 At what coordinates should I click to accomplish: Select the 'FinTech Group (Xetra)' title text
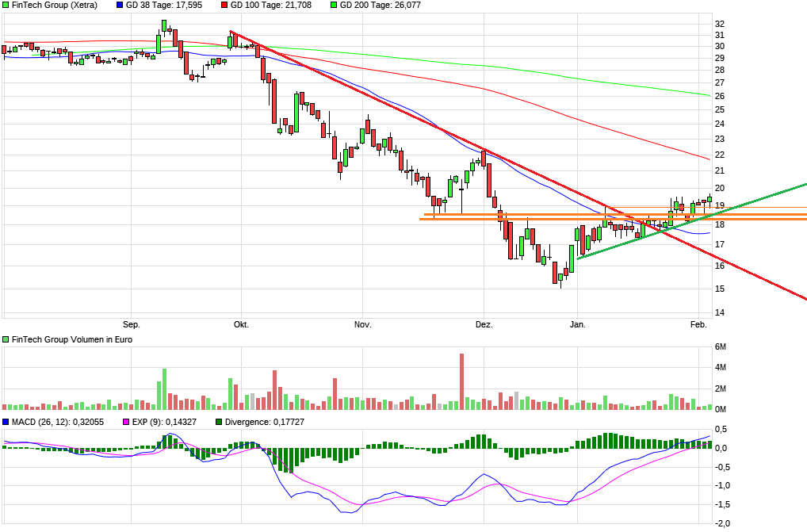55,5
